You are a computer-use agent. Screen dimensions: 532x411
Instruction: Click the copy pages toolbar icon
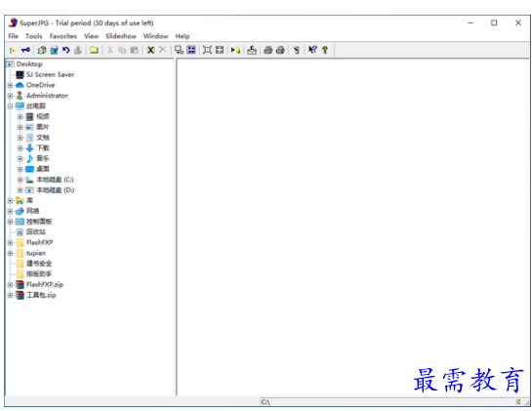[x=122, y=50]
